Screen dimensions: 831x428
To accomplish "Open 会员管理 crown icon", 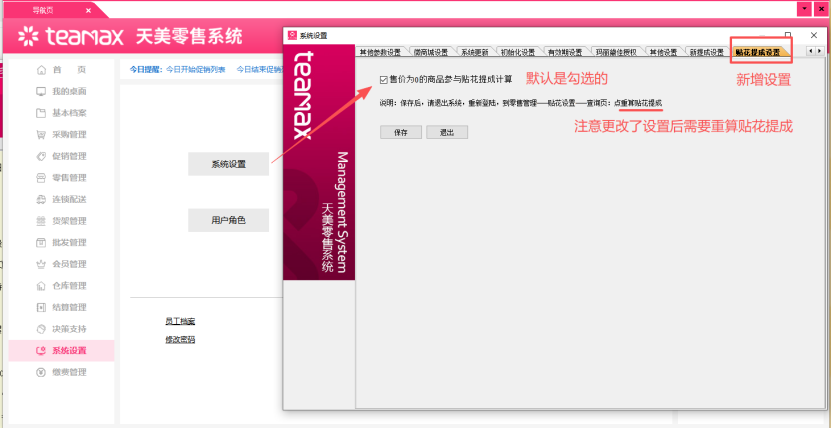I will pyautogui.click(x=41, y=264).
